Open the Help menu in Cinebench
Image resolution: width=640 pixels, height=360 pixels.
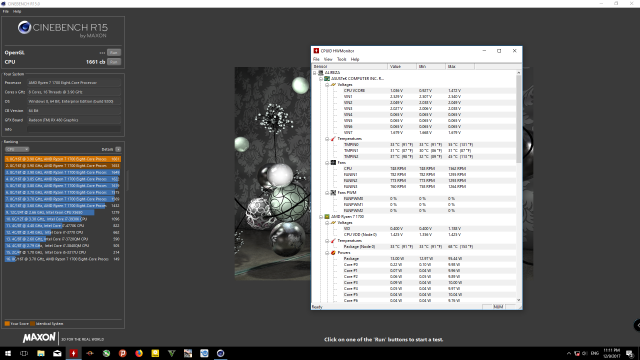click(x=17, y=11)
